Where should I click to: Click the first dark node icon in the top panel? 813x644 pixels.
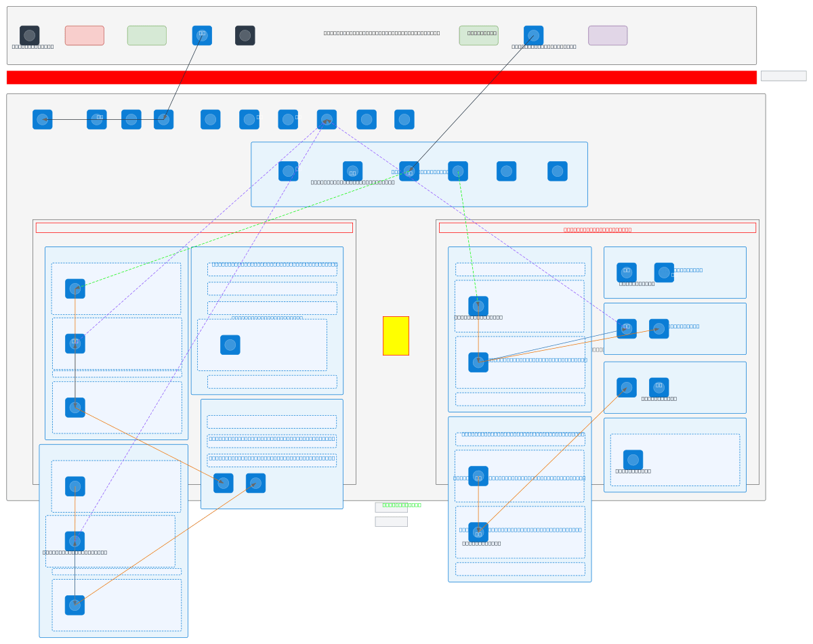30,35
